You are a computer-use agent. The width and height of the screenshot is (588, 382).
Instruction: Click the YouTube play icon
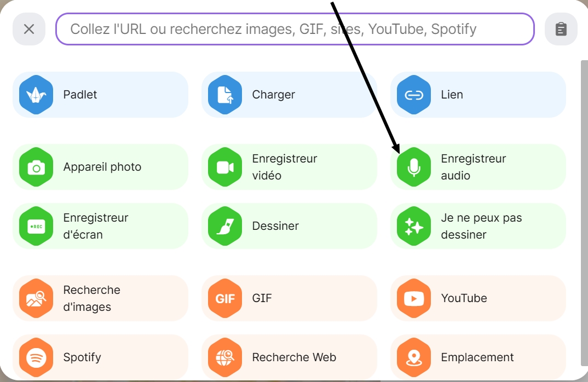[x=414, y=298]
